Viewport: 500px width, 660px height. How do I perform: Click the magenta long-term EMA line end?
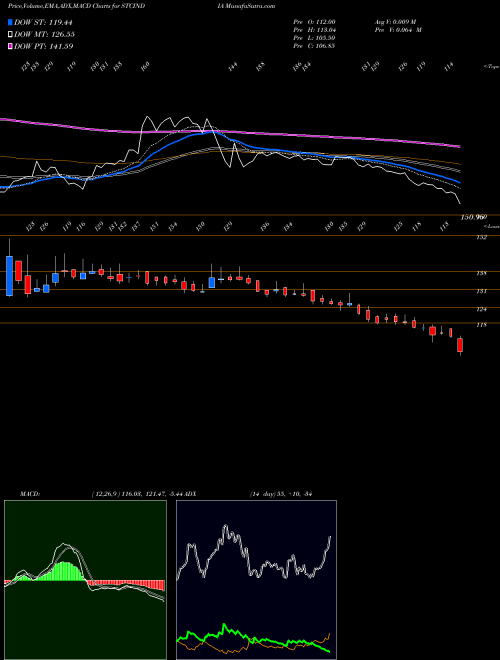(x=460, y=146)
